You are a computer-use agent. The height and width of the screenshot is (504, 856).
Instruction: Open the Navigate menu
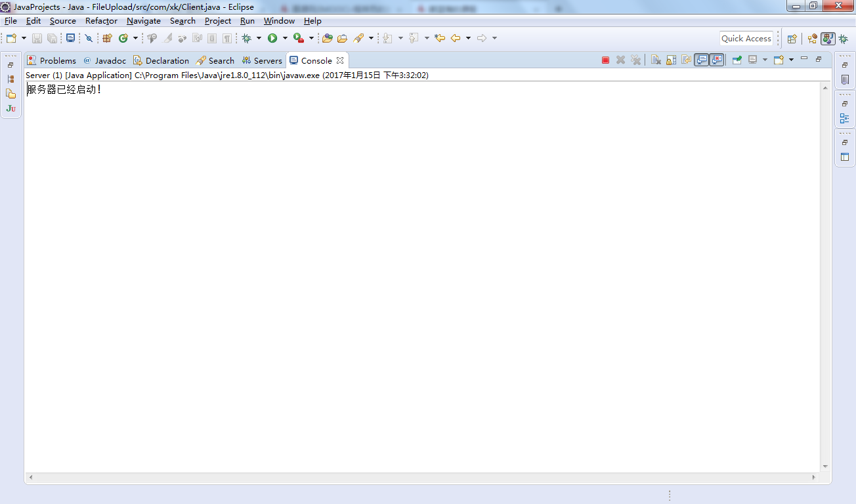(x=144, y=21)
